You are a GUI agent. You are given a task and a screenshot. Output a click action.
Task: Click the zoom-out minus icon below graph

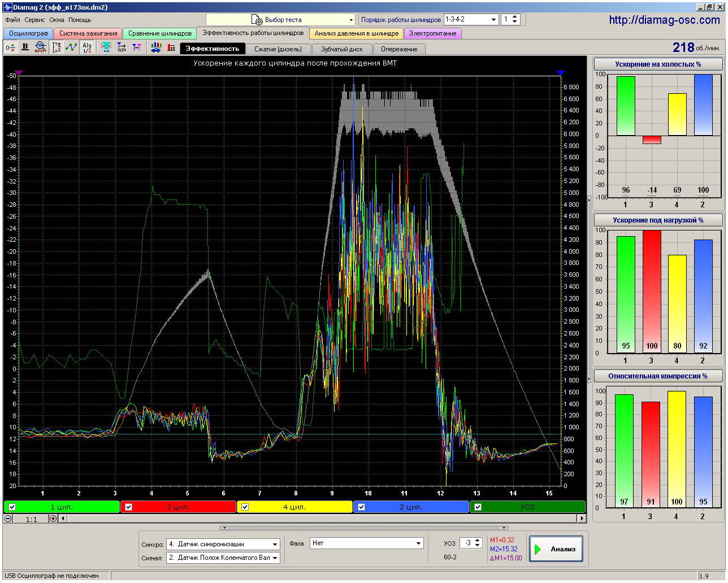point(8,519)
